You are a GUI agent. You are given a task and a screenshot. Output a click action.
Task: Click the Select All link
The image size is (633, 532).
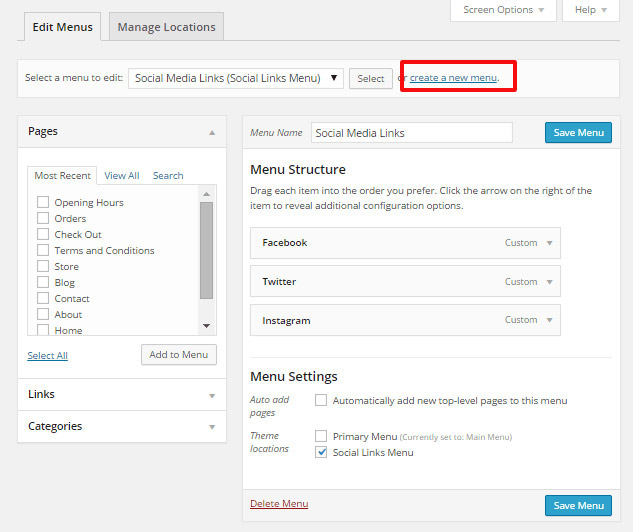tap(47, 356)
